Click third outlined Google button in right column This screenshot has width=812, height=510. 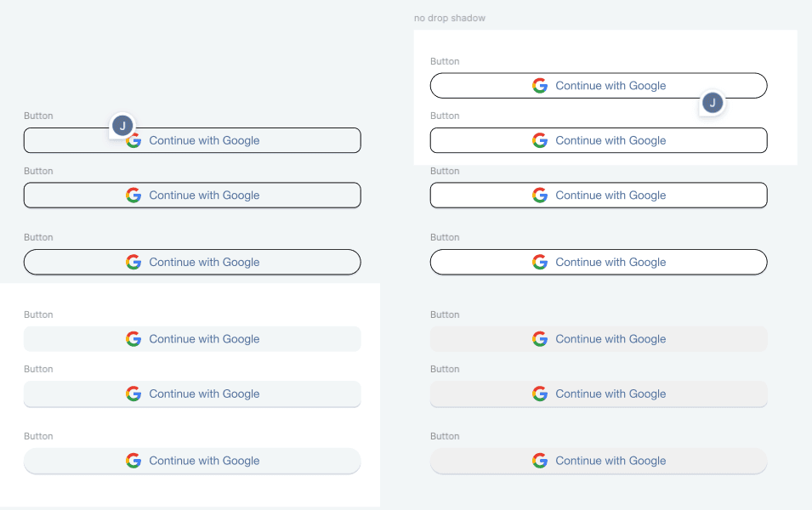[599, 195]
